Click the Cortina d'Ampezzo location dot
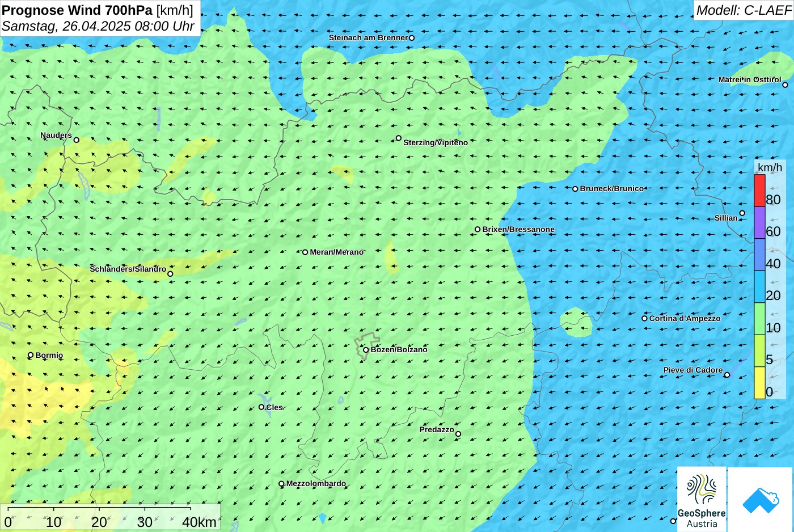Image resolution: width=794 pixels, height=532 pixels. click(644, 319)
